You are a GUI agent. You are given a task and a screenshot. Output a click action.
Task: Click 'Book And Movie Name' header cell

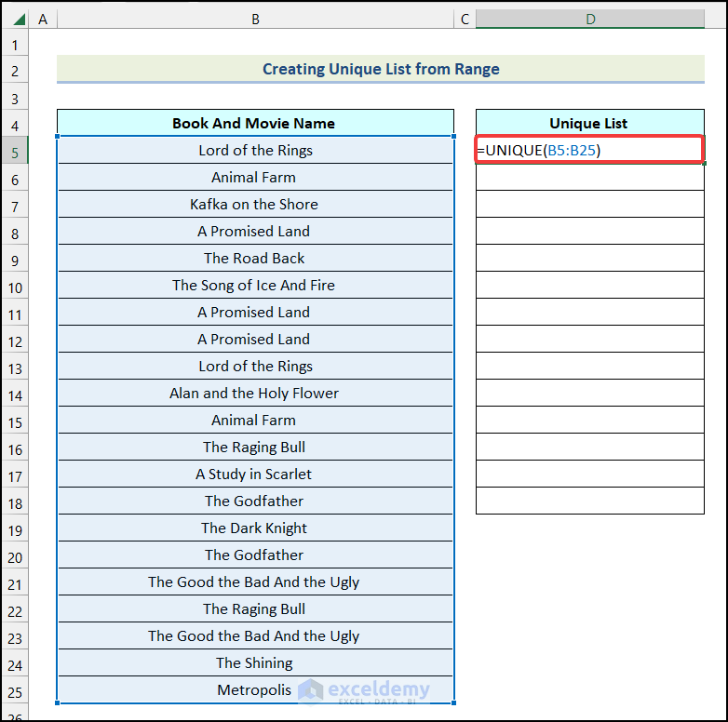click(254, 123)
